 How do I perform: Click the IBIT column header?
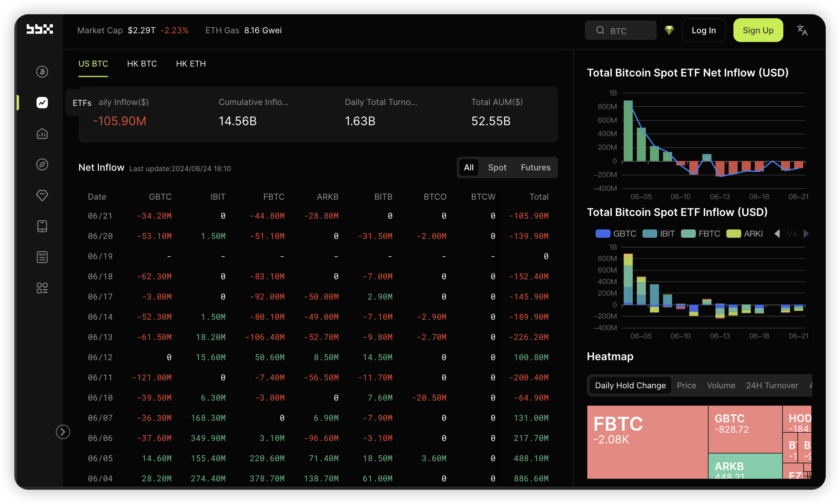point(218,197)
